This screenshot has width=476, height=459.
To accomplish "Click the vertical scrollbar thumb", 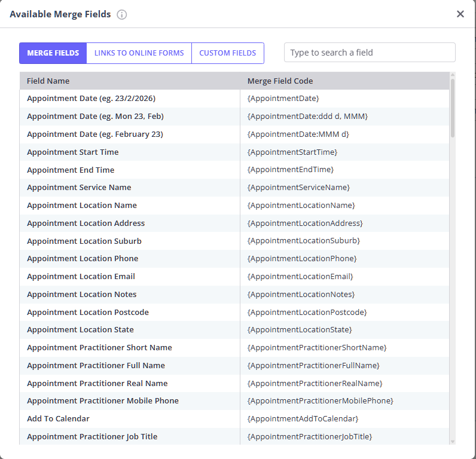I will [x=453, y=108].
